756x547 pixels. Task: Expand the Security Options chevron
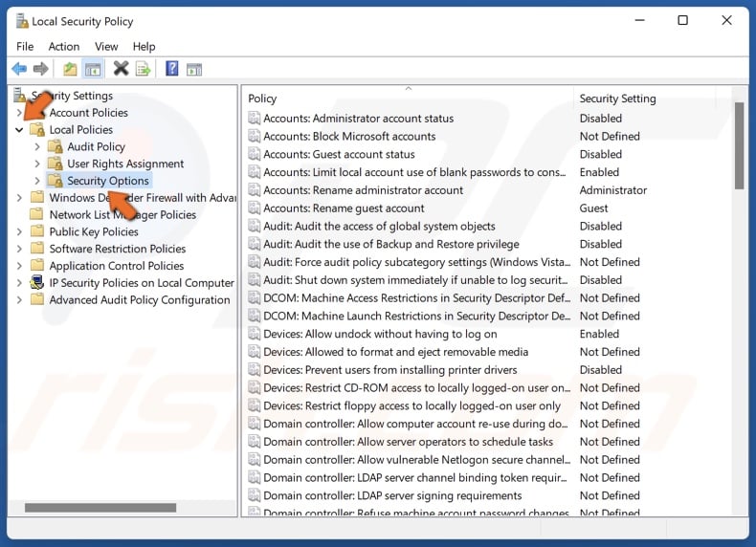tap(37, 181)
